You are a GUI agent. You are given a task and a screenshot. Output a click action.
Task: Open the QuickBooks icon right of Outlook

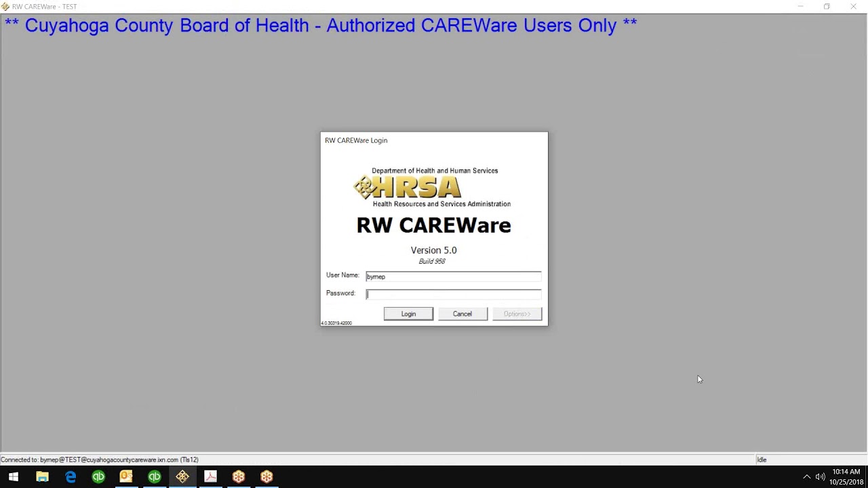(155, 476)
